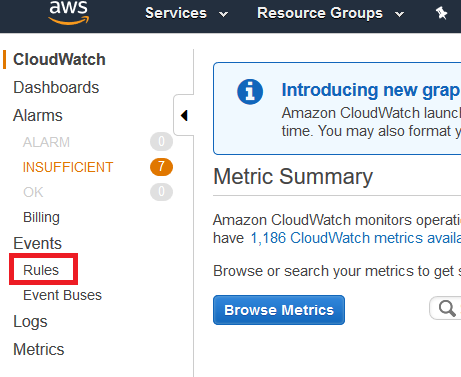Filter alarms by INSUFFICIENT state
Viewport: 461px width, 377px height.
pyautogui.click(x=68, y=167)
